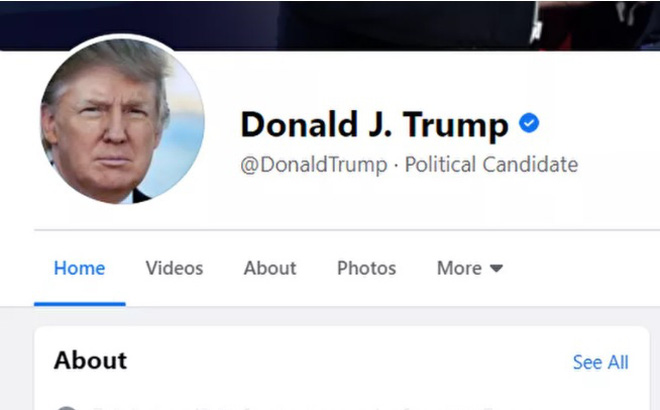Image resolution: width=660 pixels, height=410 pixels.
Task: Click the divider line above the tabs
Action: pyautogui.click(x=347, y=230)
